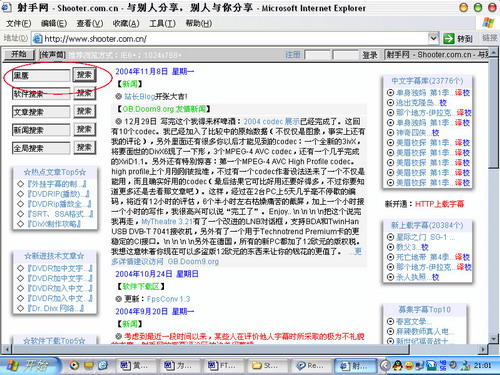Launch Media Player from quick launch
This screenshot has height=375, width=500.
click(x=74, y=365)
